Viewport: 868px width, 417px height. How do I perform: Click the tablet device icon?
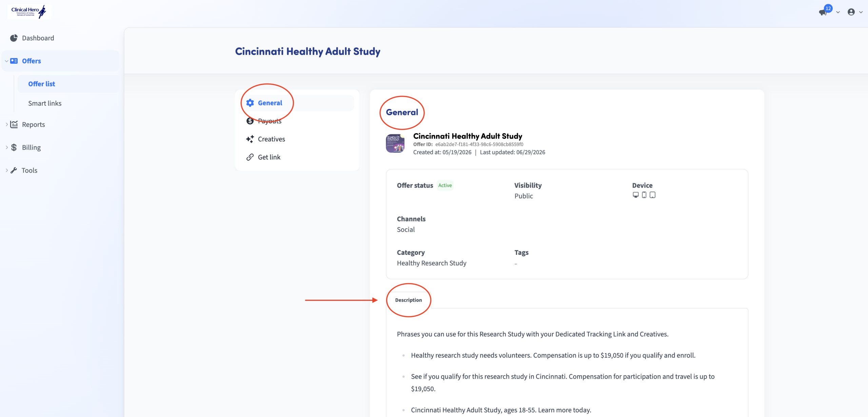click(x=652, y=195)
